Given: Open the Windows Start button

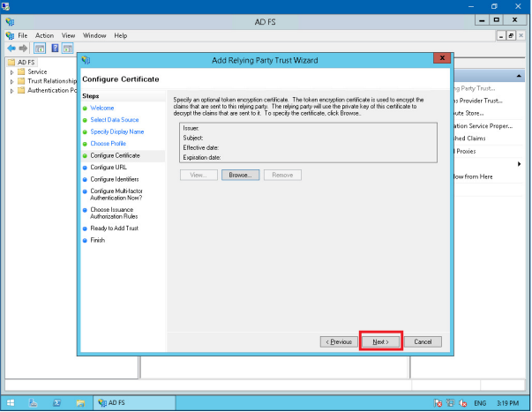Looking at the screenshot, I should click(11, 403).
